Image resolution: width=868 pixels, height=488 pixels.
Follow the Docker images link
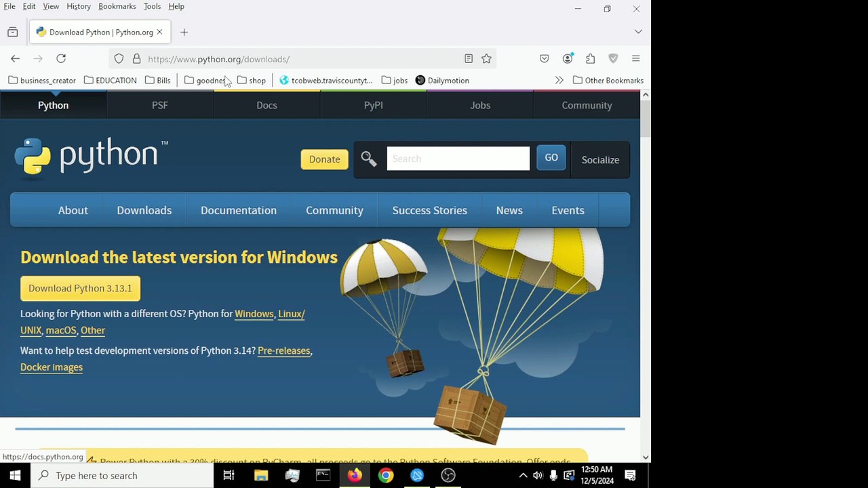pos(52,367)
